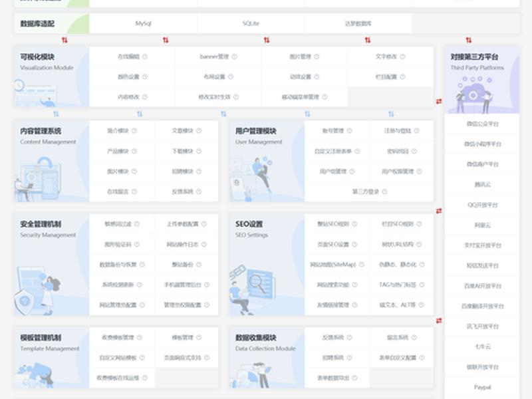This screenshot has width=532, height=399.
Task: Open the MySql database option
Action: click(x=143, y=23)
